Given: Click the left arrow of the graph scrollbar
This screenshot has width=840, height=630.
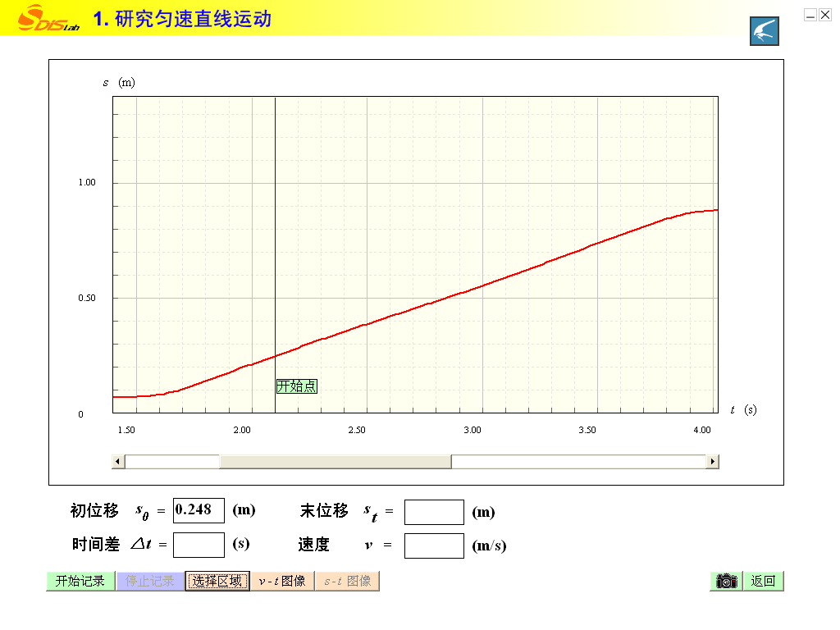Looking at the screenshot, I should click(118, 462).
